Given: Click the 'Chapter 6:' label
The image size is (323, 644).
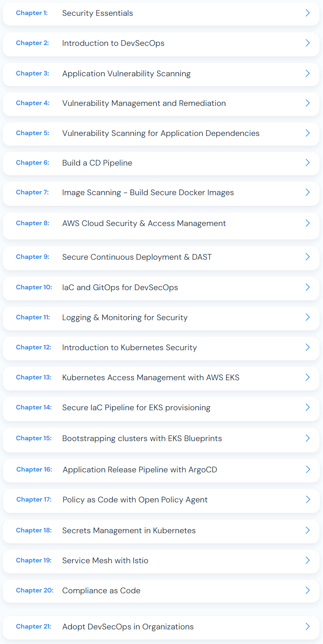Looking at the screenshot, I should (x=33, y=163).
